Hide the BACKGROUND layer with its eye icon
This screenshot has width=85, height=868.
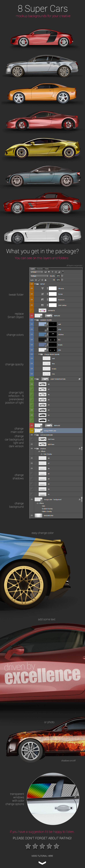(32, 515)
